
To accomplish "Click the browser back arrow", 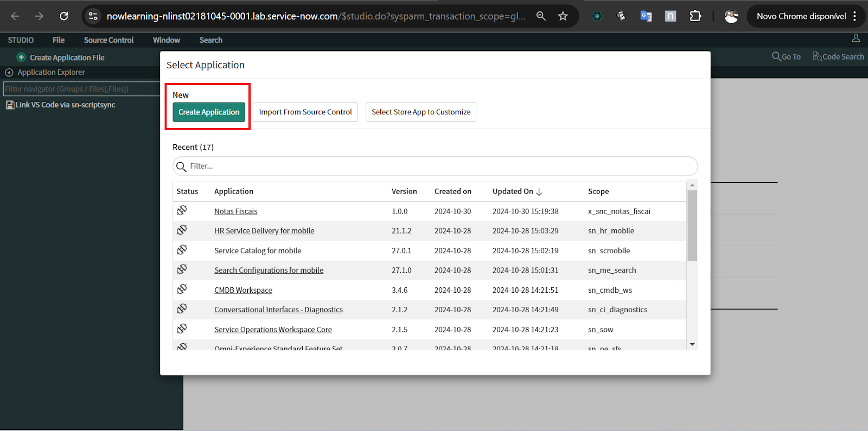I will pos(15,16).
